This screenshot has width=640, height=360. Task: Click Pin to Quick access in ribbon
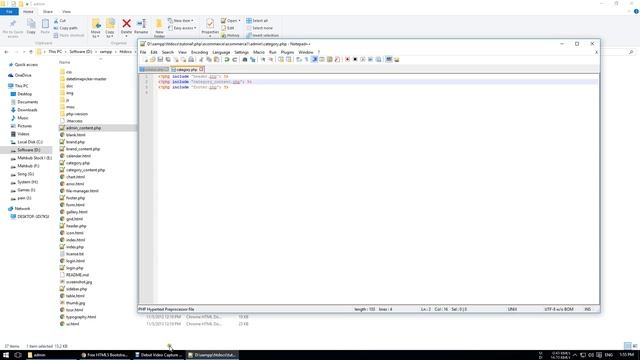(x=13, y=28)
